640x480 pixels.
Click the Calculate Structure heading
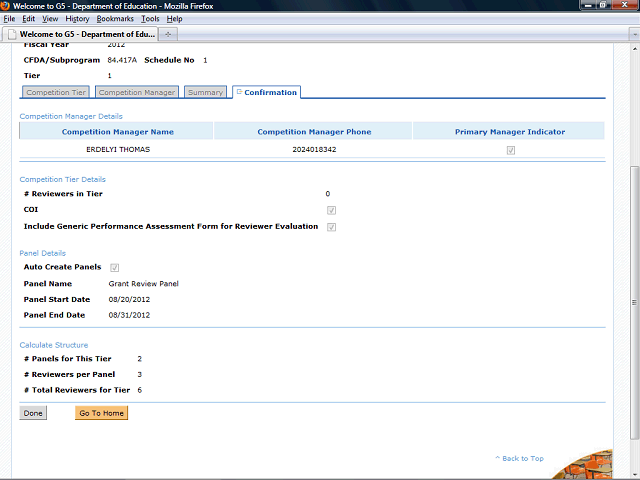pyautogui.click(x=54, y=345)
